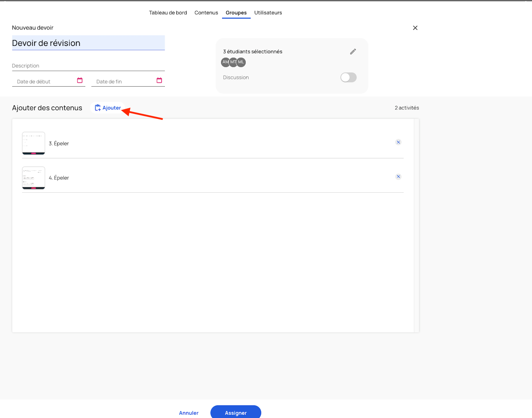Edit selected students with pencil icon
Viewport: 532px width, 418px height.
point(353,52)
